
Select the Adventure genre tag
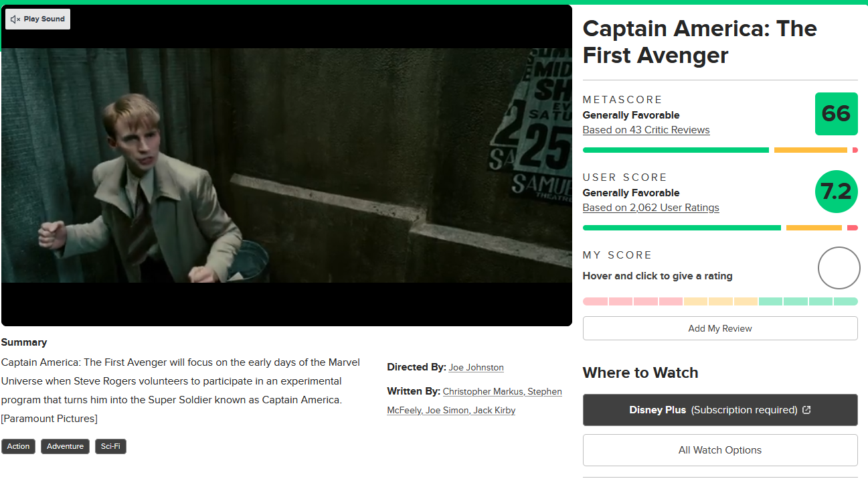tap(65, 446)
